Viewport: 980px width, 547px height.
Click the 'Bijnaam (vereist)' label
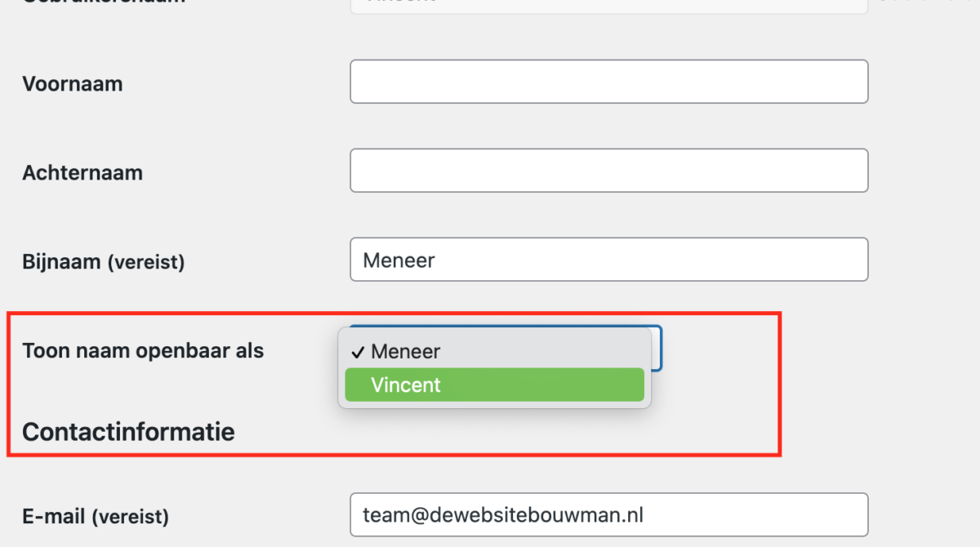click(x=104, y=262)
